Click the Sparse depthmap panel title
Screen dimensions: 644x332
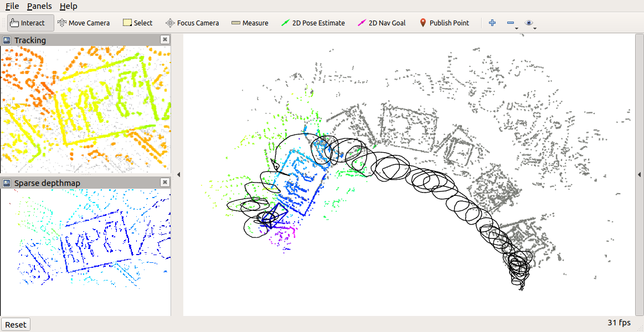coord(47,183)
